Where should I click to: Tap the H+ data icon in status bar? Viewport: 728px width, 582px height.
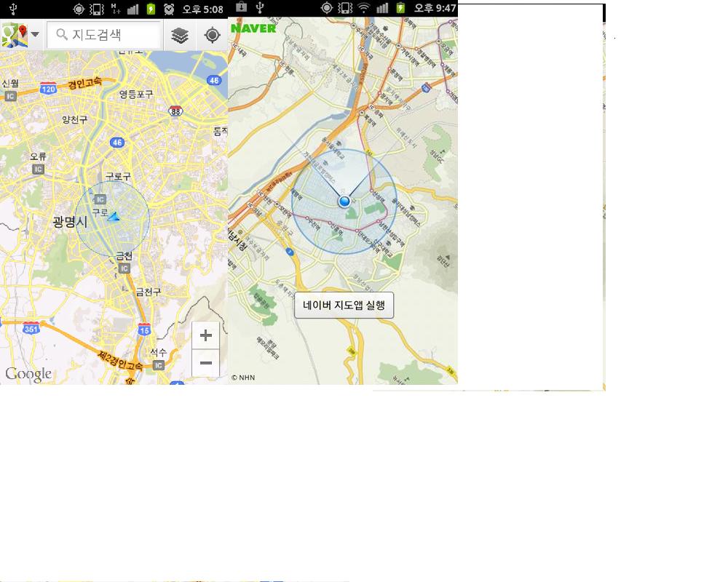(116, 9)
